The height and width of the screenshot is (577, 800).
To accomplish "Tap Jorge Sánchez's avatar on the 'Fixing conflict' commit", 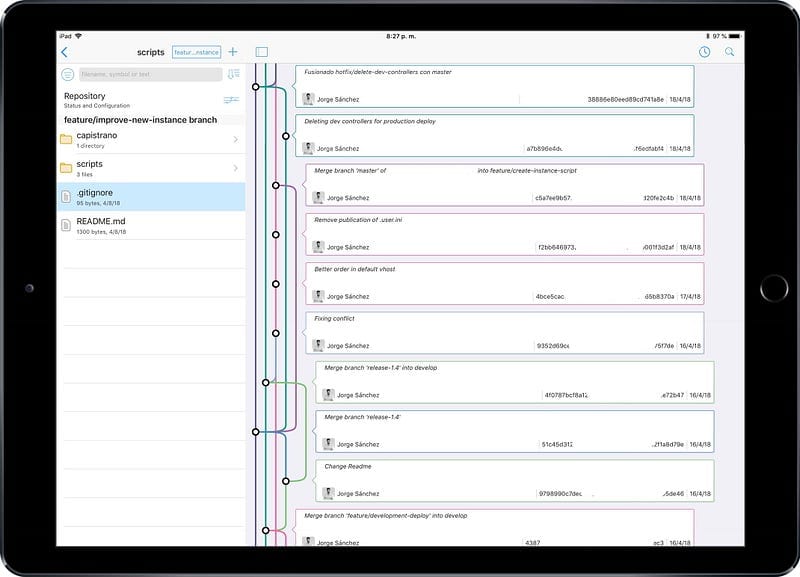I will coord(320,347).
